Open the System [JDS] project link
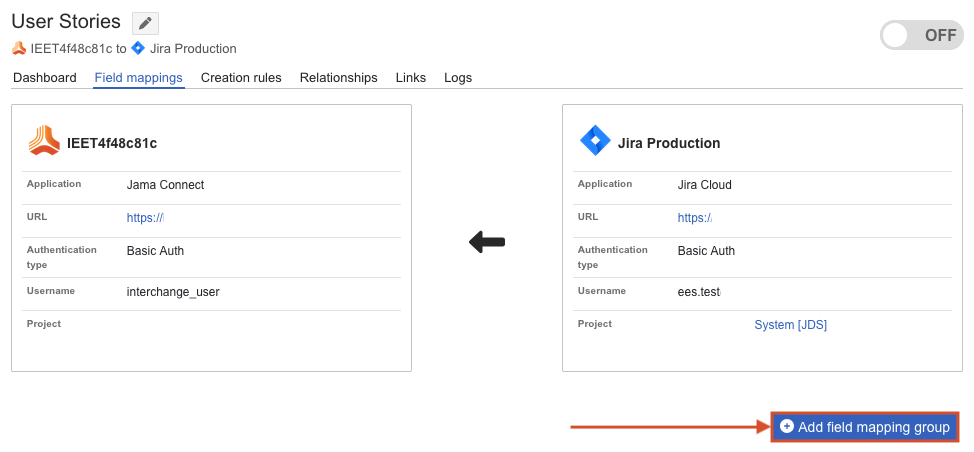Screen dimensions: 974x452 tap(790, 325)
